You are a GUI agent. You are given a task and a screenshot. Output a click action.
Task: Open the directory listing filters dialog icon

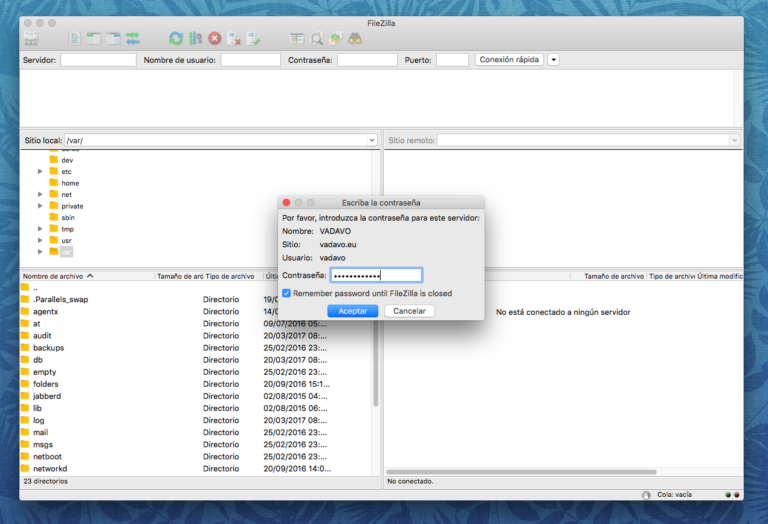click(297, 39)
